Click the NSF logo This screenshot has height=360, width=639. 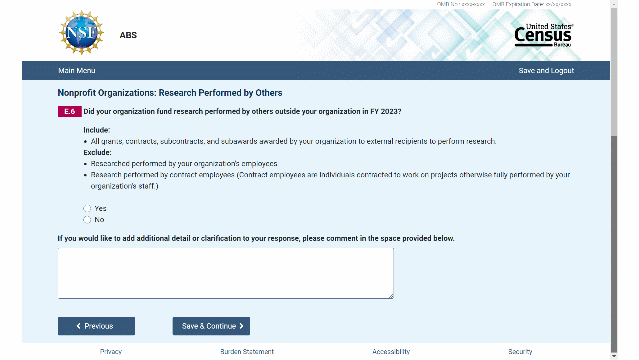coord(82,33)
